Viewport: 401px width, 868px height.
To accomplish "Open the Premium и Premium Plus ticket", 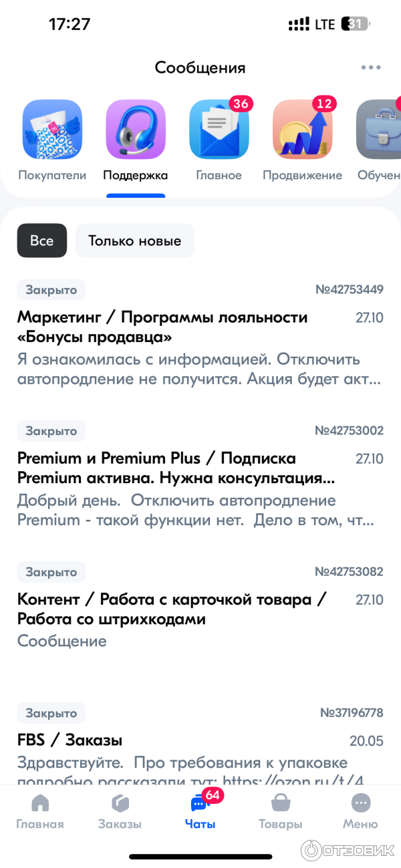I will pos(176,468).
